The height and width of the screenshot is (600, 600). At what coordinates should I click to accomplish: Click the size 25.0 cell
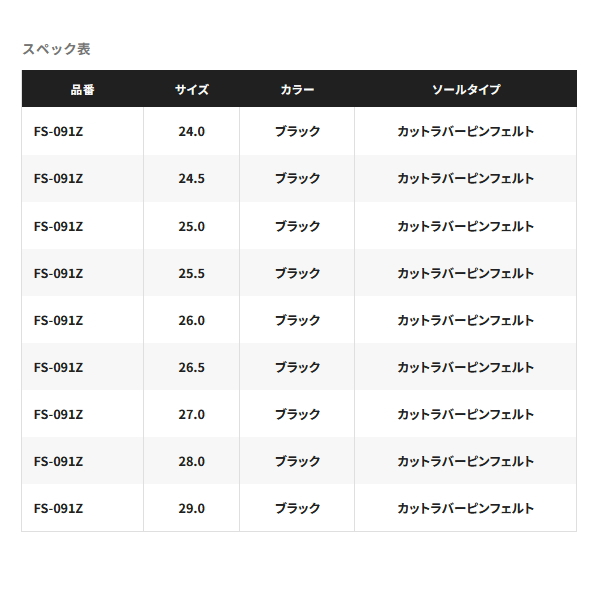[x=191, y=226]
